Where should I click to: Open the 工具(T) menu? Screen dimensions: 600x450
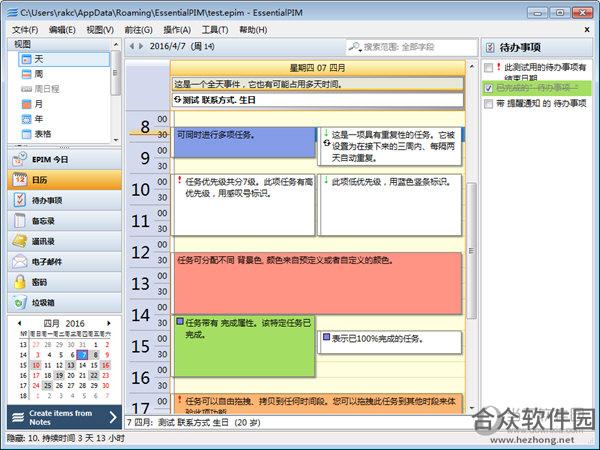[215, 30]
